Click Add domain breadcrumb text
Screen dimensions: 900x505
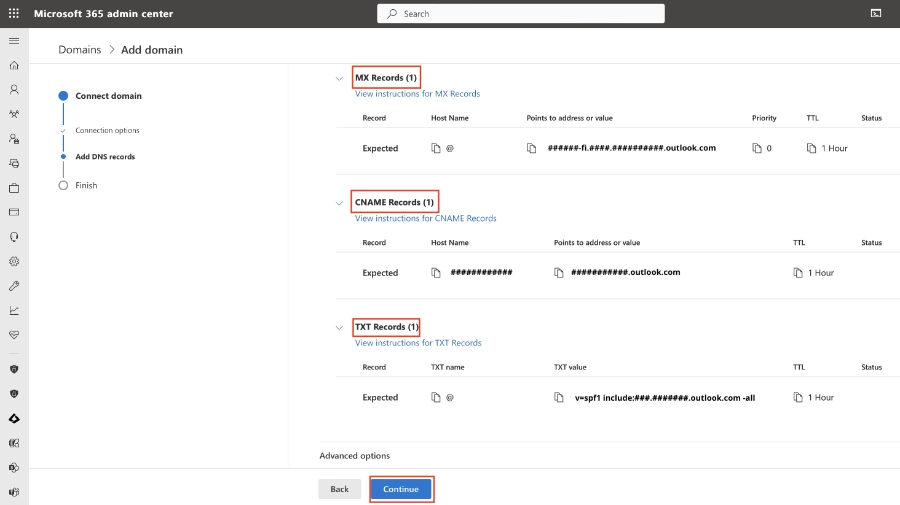(152, 50)
